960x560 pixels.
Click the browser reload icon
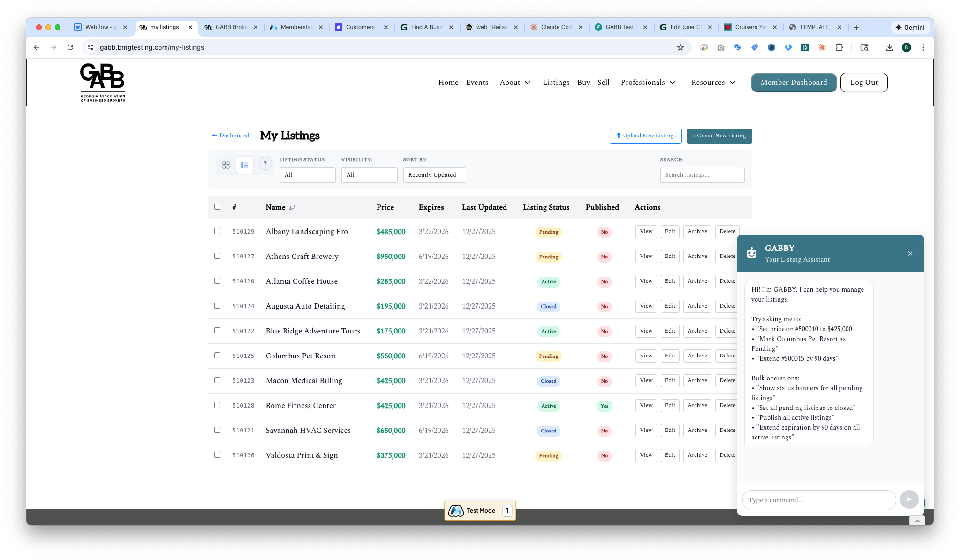(70, 47)
